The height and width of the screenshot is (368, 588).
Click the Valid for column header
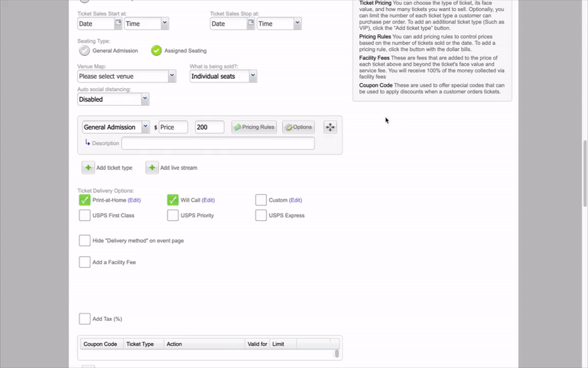pos(257,344)
